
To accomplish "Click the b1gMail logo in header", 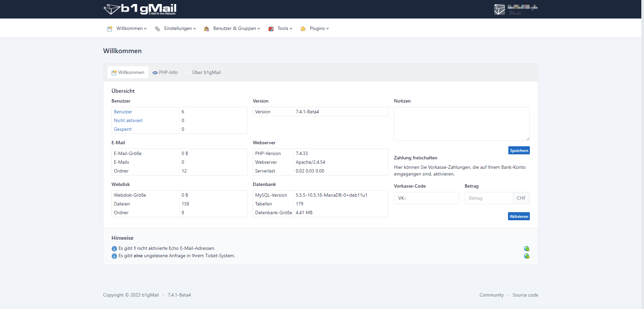I will pyautogui.click(x=140, y=9).
